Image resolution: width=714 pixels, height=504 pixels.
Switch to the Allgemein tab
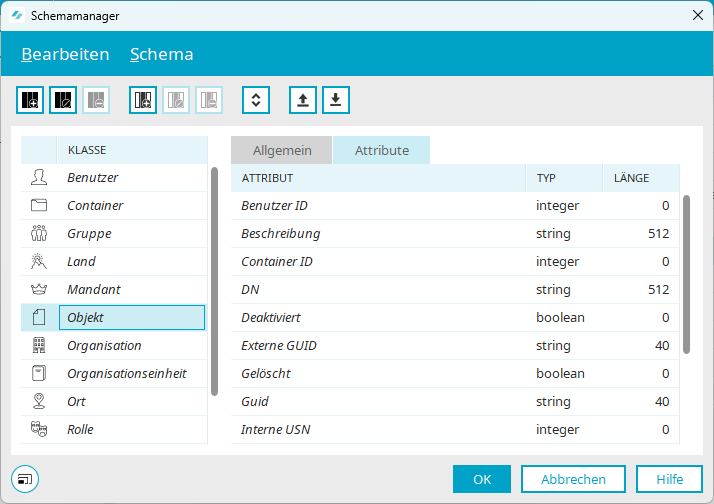[282, 151]
